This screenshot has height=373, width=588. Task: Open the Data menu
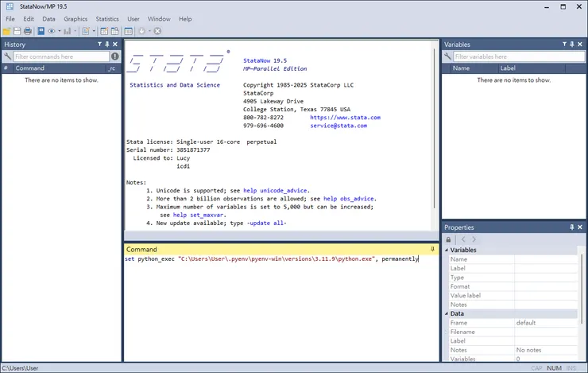[x=48, y=19]
